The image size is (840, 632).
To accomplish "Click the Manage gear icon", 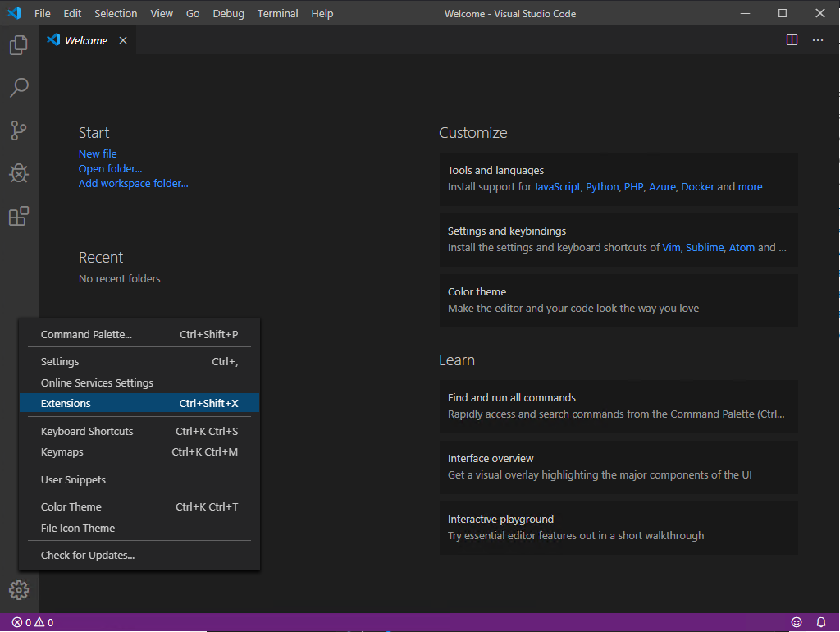I will 18,589.
